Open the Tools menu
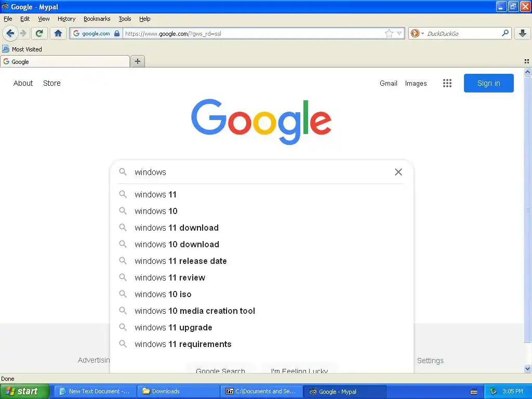This screenshot has height=399, width=532. pyautogui.click(x=125, y=19)
